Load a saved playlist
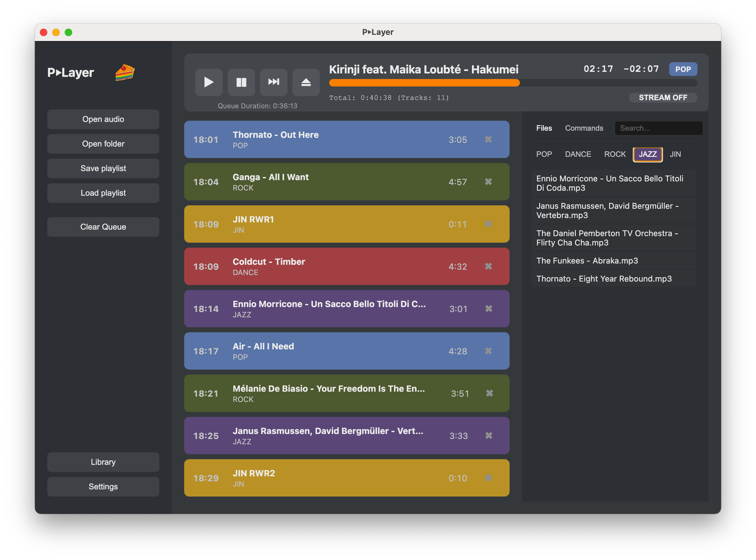 [103, 193]
